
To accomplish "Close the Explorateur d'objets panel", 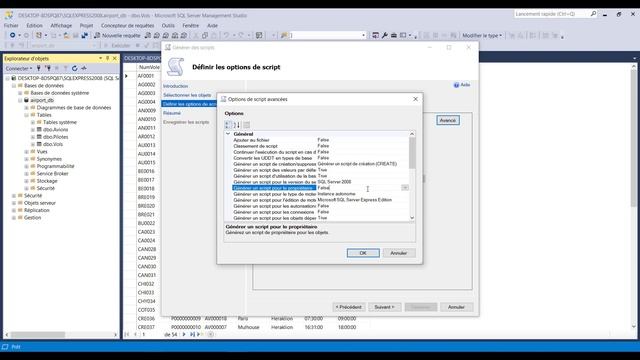I will tap(115, 58).
